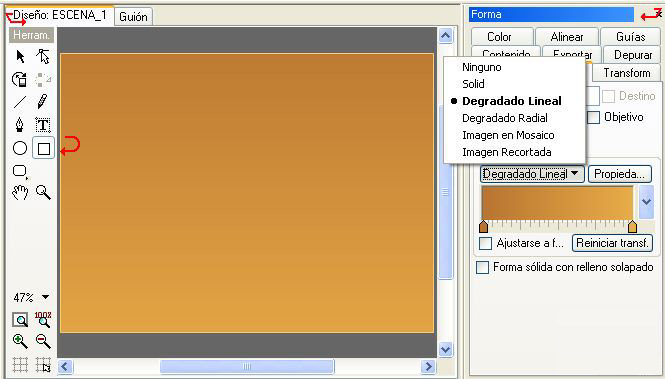The width and height of the screenshot is (665, 379).
Task: Check the Objetivo checkbox
Action: [593, 117]
